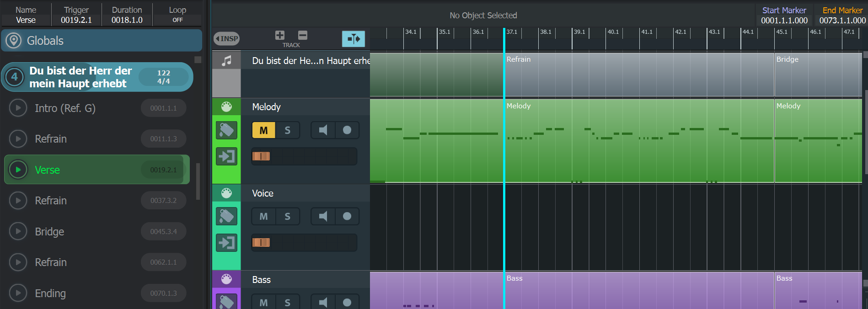
Task: Arm the Voice track for recording
Action: pyautogui.click(x=347, y=216)
